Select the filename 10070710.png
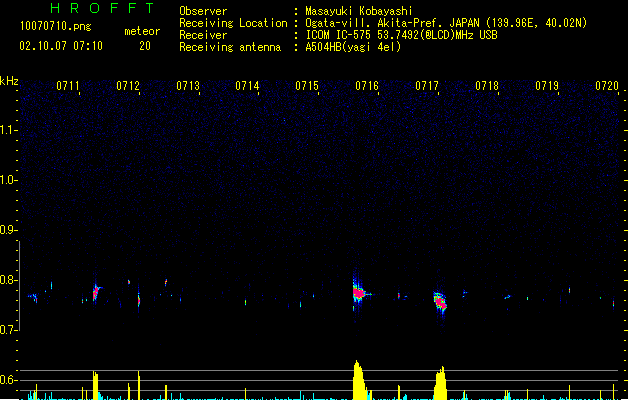 click(x=56, y=26)
